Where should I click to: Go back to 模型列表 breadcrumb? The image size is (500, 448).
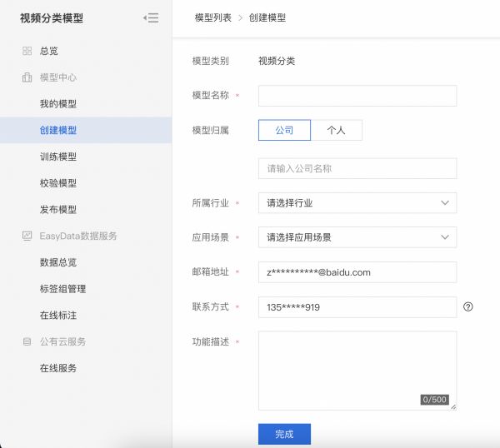pyautogui.click(x=213, y=17)
